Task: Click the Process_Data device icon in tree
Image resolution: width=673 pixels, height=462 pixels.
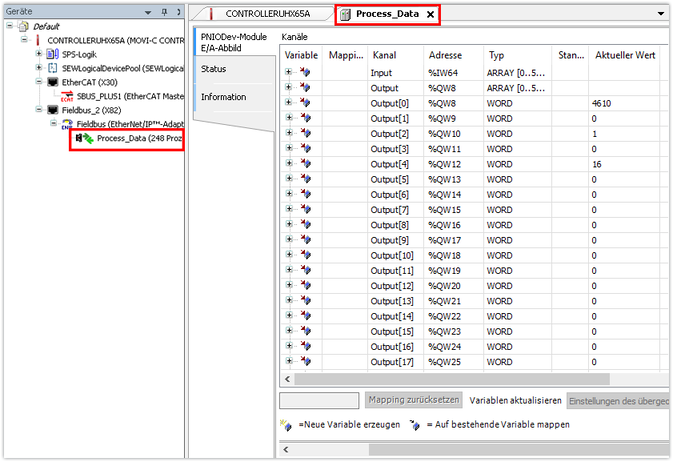Action: point(86,138)
